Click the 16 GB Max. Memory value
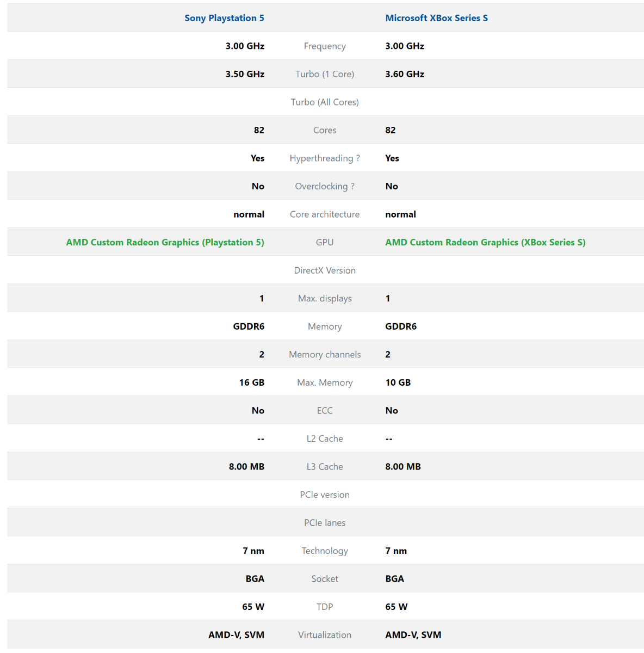Viewport: 644px width, 653px height. (x=252, y=383)
